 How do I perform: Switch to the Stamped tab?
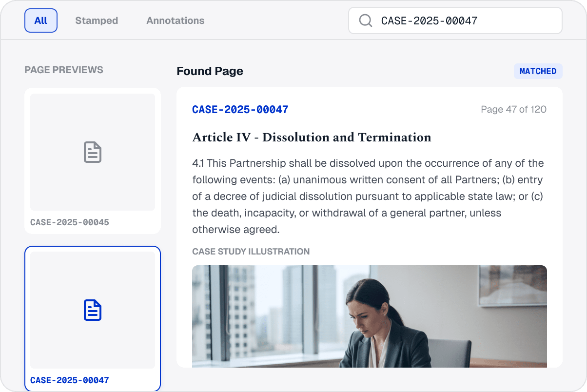point(97,20)
